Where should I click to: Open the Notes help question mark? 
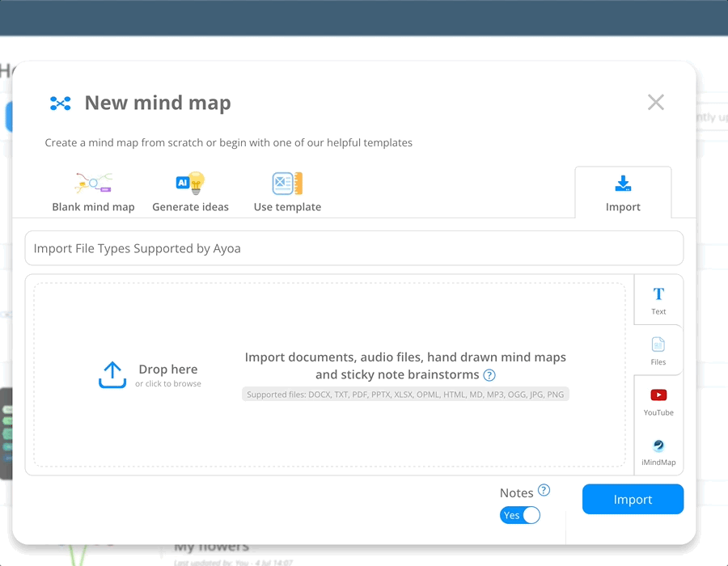(x=544, y=490)
